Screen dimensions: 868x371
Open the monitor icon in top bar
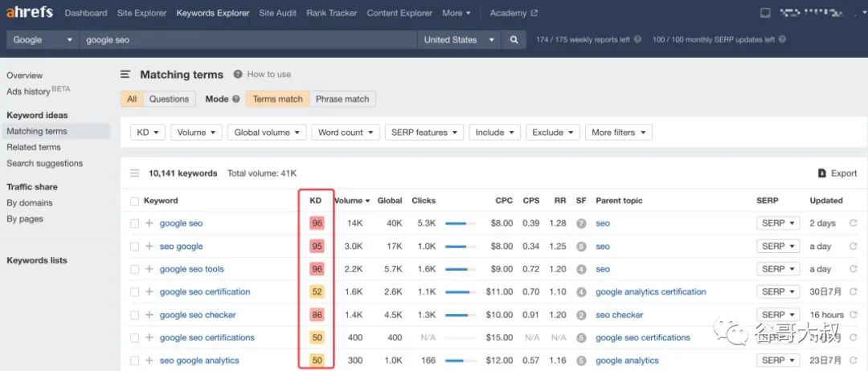click(765, 13)
